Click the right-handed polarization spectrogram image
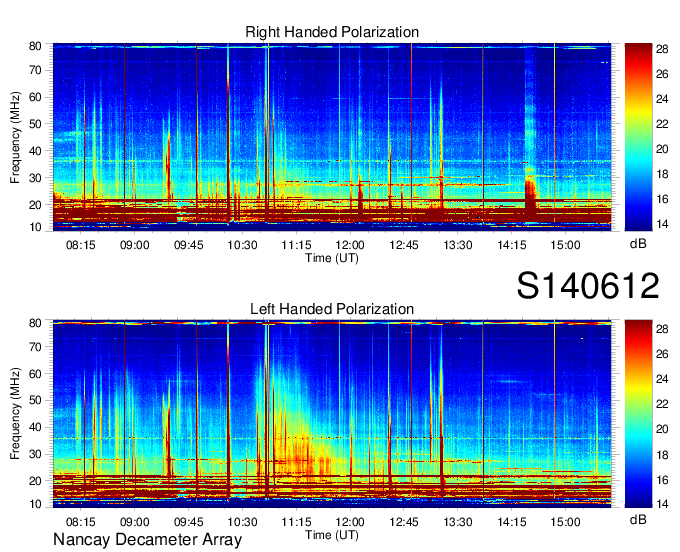 pos(332,137)
